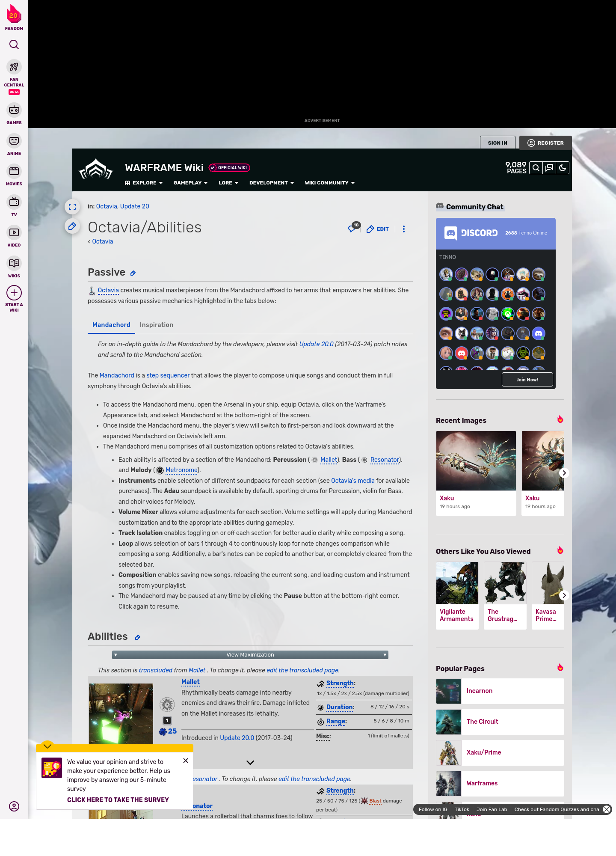Screen dimensions: 616x856
Task: Click the Mallet ability icon beside image
Action: coord(167,704)
